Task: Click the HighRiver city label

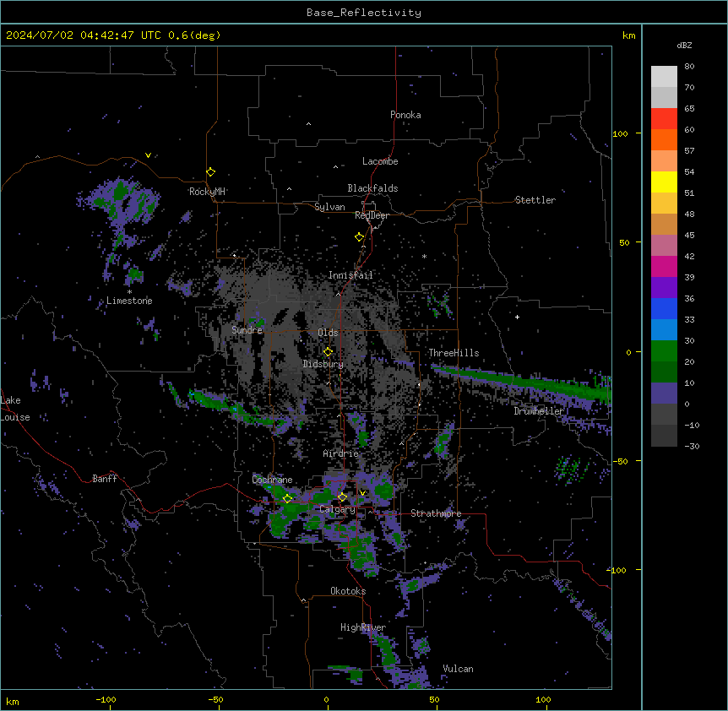Action: tap(363, 627)
